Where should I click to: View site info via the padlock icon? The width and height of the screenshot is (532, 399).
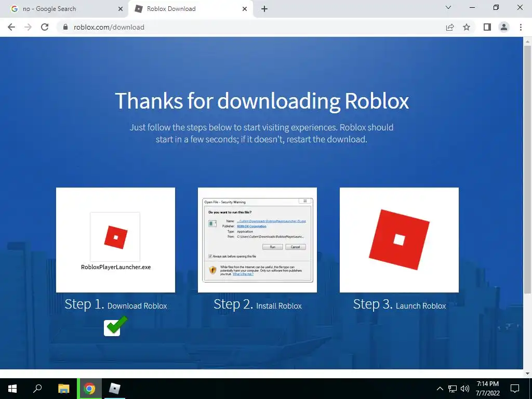(x=65, y=27)
